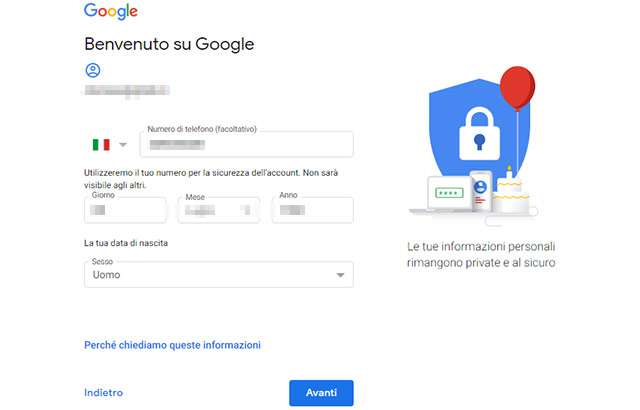The width and height of the screenshot is (640, 410).
Task: Open the country code dropdown arrow
Action: [123, 145]
